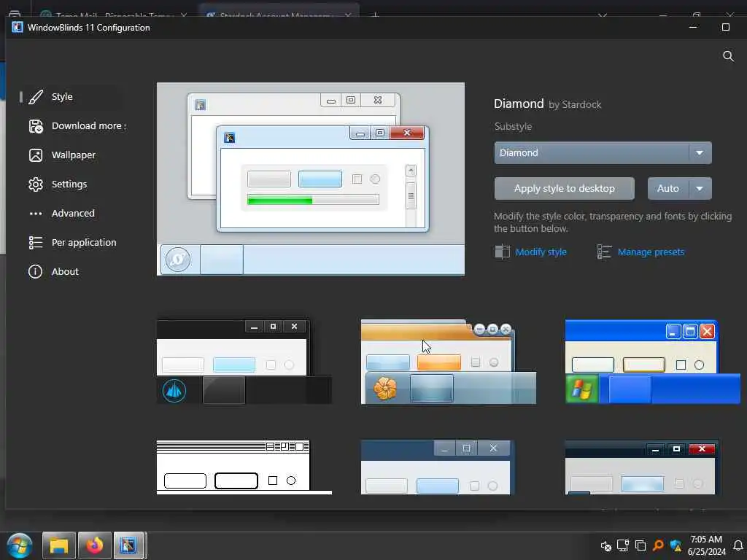Click the Auto mode button
The image size is (747, 560).
pyautogui.click(x=667, y=189)
